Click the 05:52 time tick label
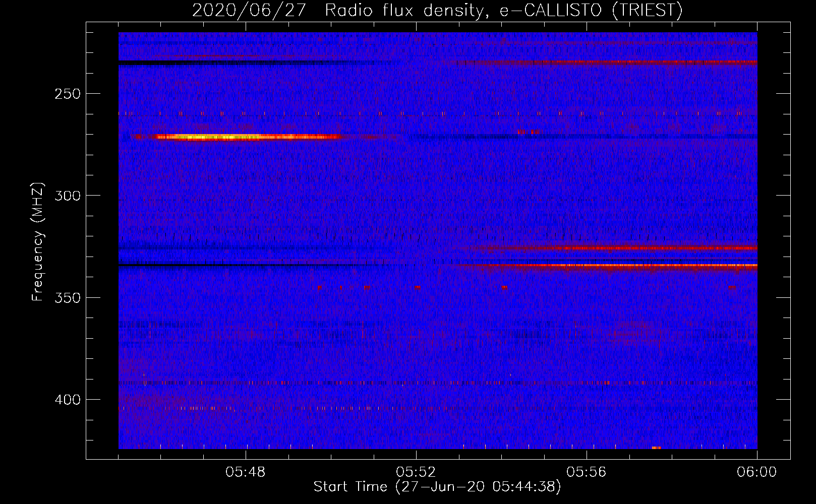Image resolution: width=816 pixels, height=504 pixels. (x=416, y=472)
